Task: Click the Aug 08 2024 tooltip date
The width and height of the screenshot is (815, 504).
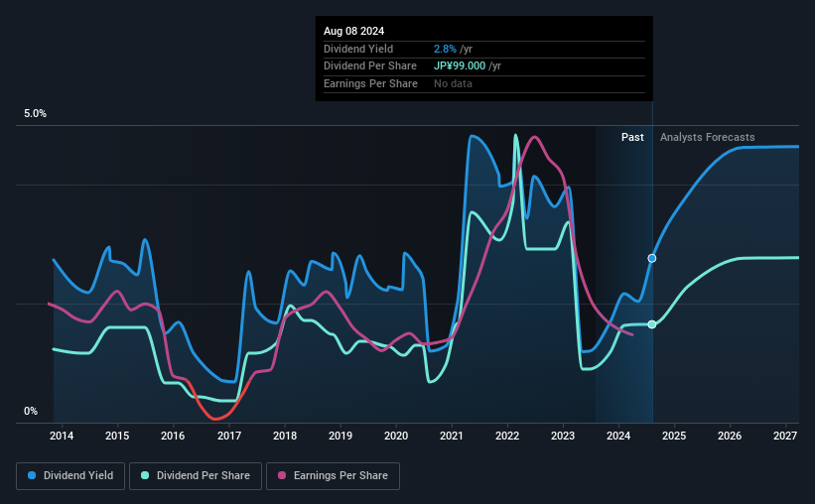Action: coord(354,31)
